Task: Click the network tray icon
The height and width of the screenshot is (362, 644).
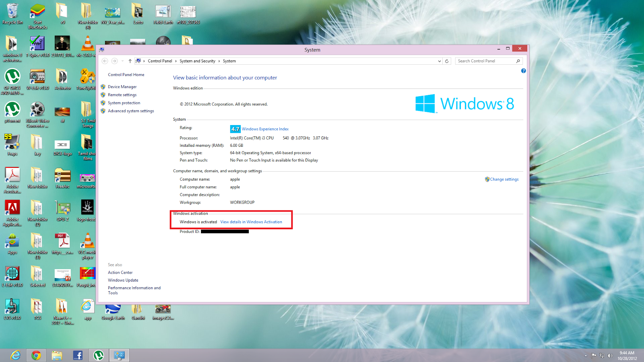Action: click(602, 356)
